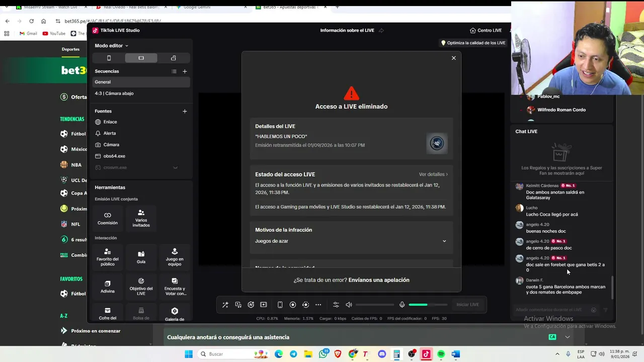Click the LIVE thumbnail in Detalles del LIVE
Image resolution: width=644 pixels, height=362 pixels.
click(x=437, y=143)
